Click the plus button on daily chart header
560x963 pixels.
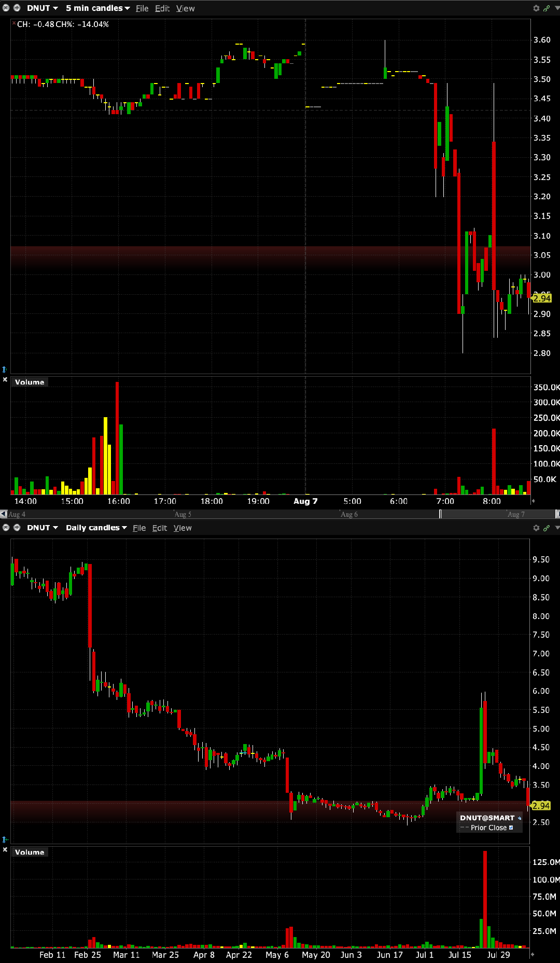(17, 528)
